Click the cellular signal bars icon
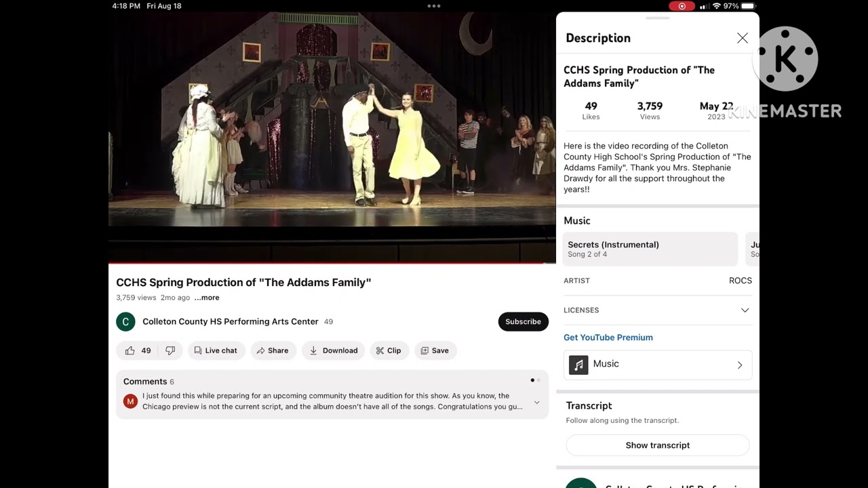The width and height of the screenshot is (868, 488). pos(703,6)
